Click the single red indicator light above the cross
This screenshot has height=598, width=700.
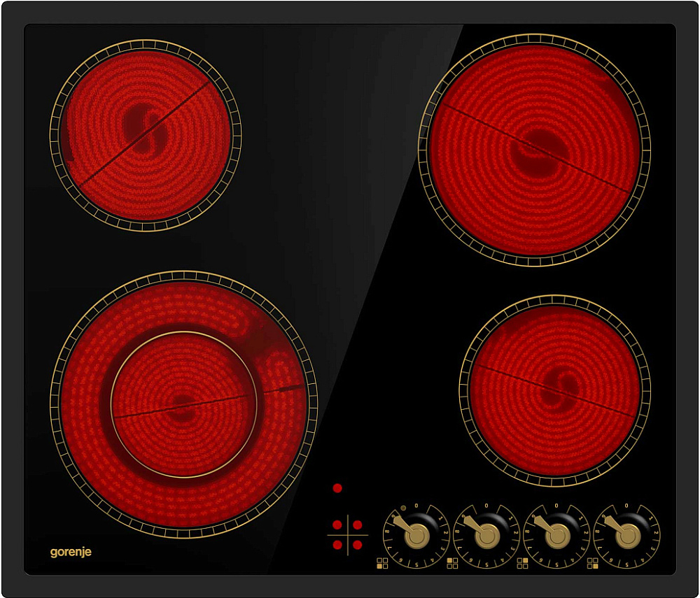point(337,488)
